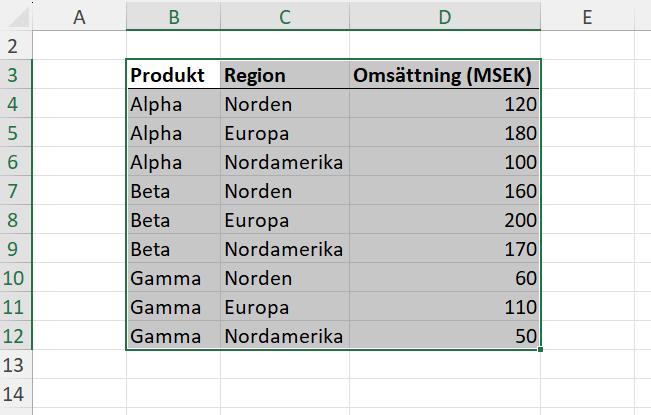The image size is (651, 415).
Task: Click the row 14 header
Action: (15, 394)
